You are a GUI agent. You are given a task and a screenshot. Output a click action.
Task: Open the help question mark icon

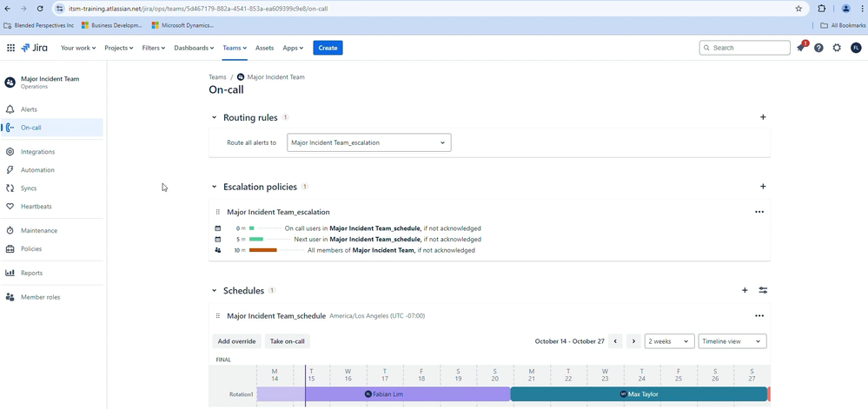(x=818, y=48)
